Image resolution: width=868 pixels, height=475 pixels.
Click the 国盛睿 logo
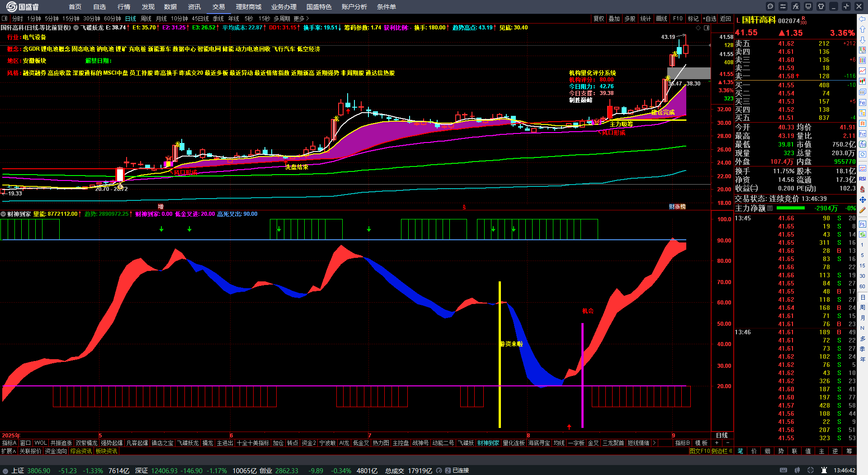(x=23, y=6)
